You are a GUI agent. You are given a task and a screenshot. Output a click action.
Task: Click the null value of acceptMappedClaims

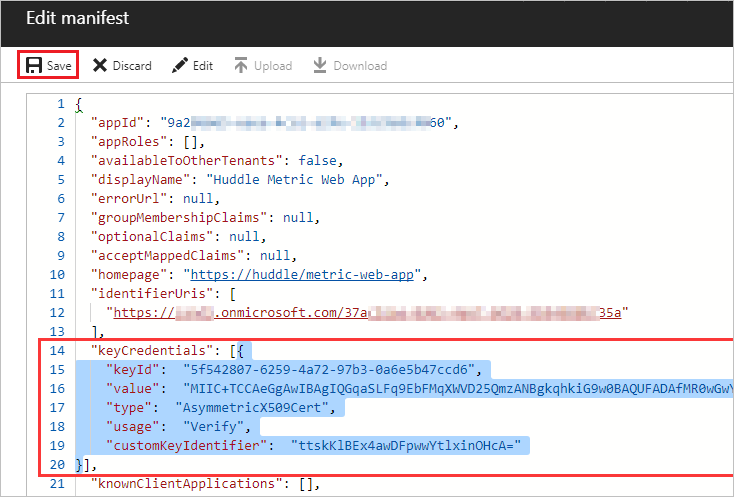point(275,256)
